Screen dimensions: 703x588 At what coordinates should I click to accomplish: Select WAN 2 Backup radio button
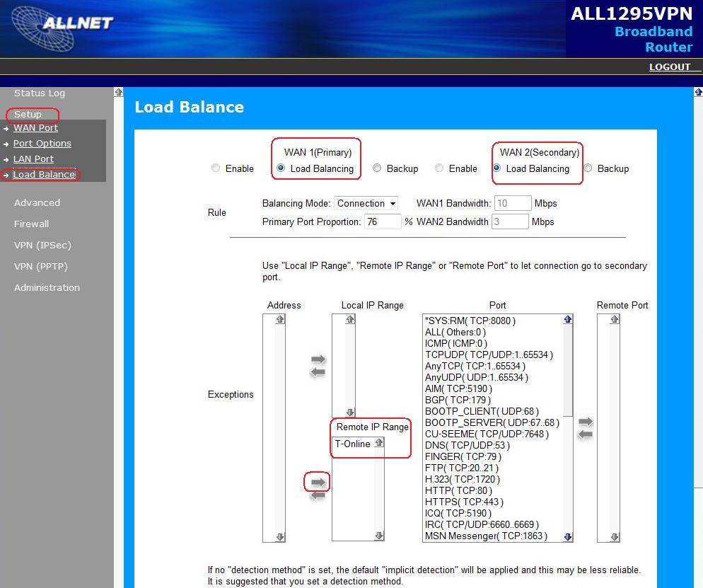(x=588, y=168)
